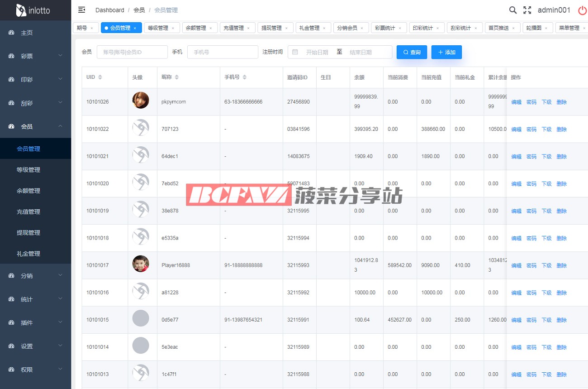This screenshot has width=588, height=389.
Task: Sort table by UID column arrows
Action: click(100, 77)
